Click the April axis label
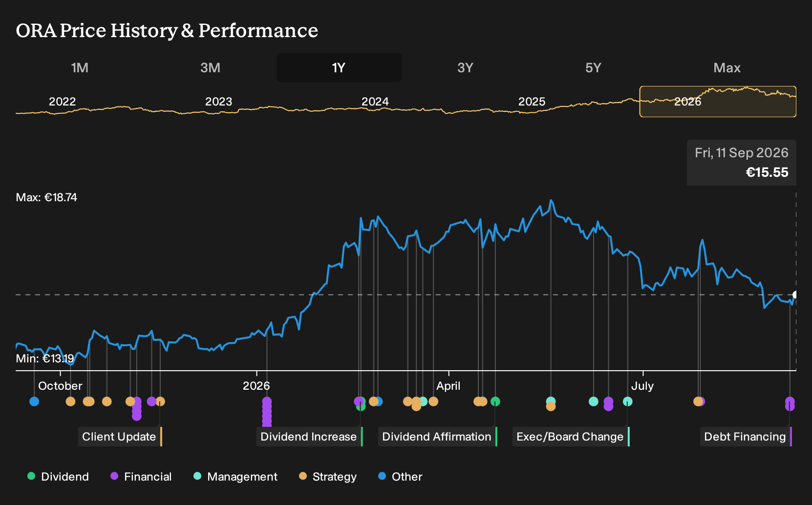This screenshot has height=505, width=812. coord(448,386)
